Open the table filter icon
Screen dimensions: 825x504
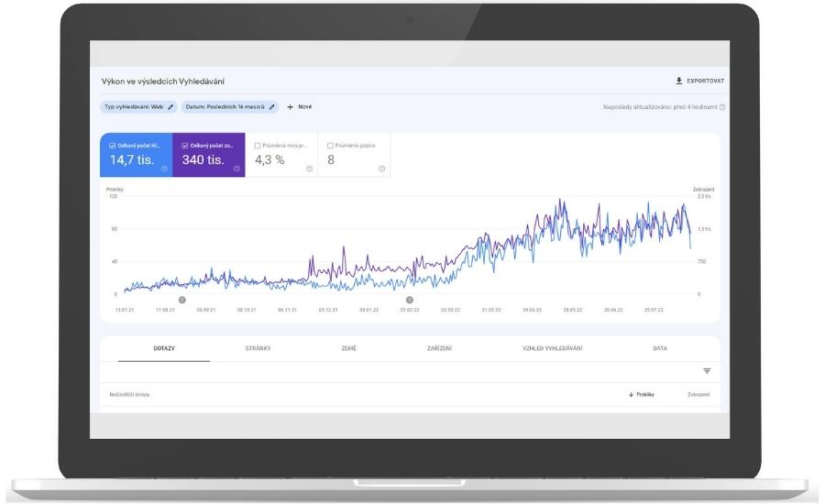(707, 371)
